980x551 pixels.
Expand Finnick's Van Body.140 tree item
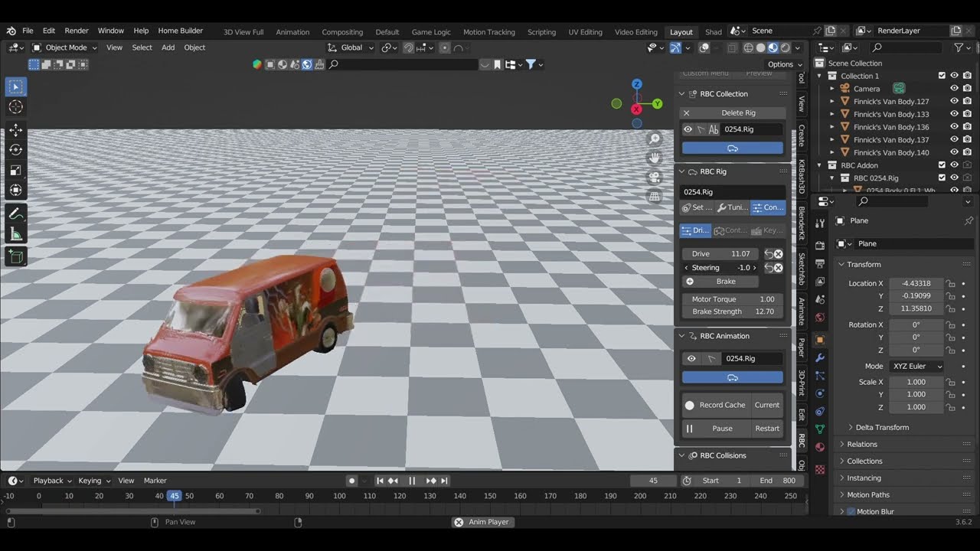832,152
